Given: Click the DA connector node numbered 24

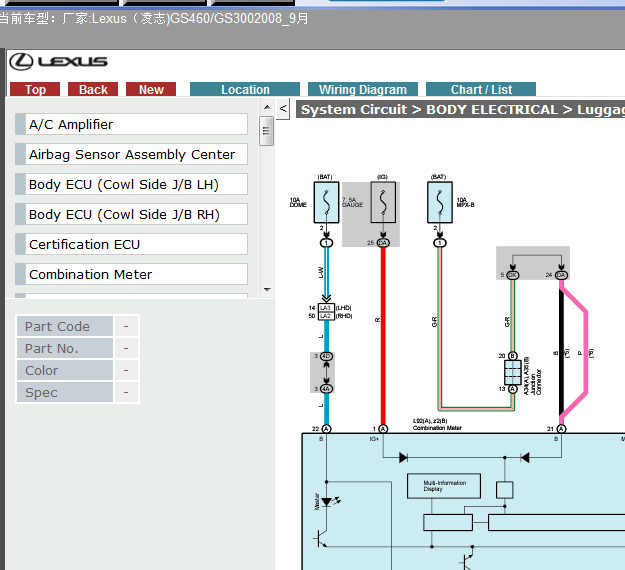Looking at the screenshot, I should coord(561,275).
